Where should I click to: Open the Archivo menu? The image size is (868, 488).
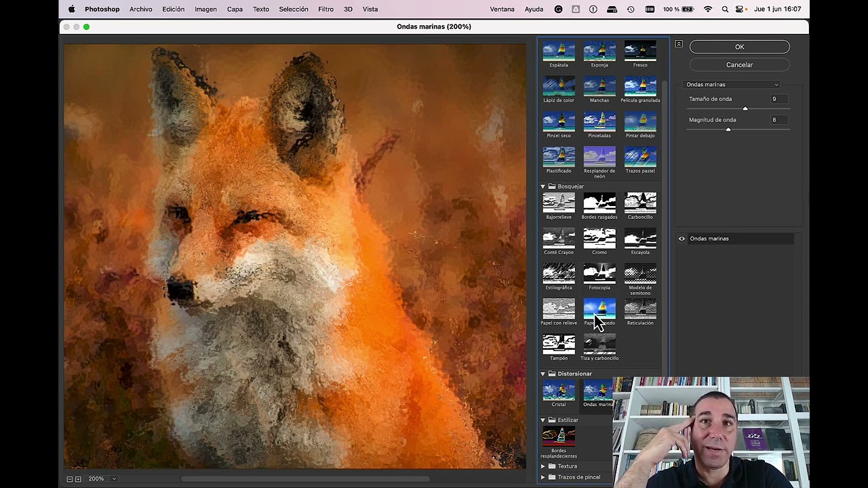click(141, 9)
